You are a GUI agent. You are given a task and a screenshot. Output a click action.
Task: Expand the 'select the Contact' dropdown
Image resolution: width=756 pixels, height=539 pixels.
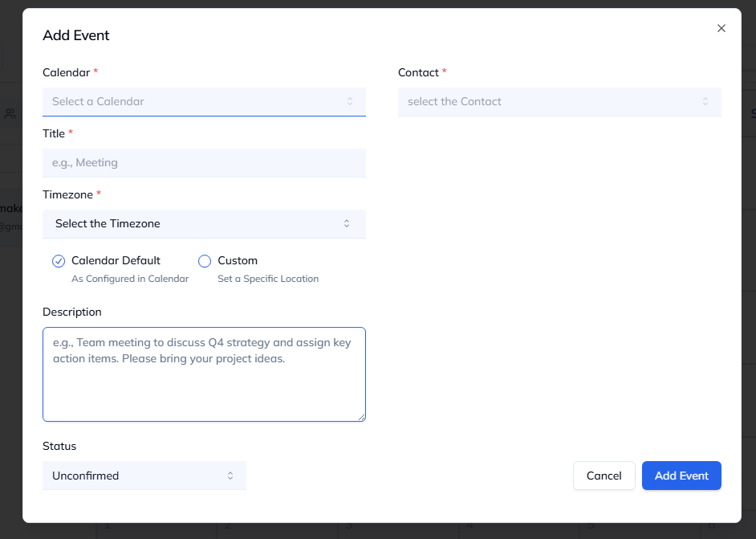click(x=546, y=102)
